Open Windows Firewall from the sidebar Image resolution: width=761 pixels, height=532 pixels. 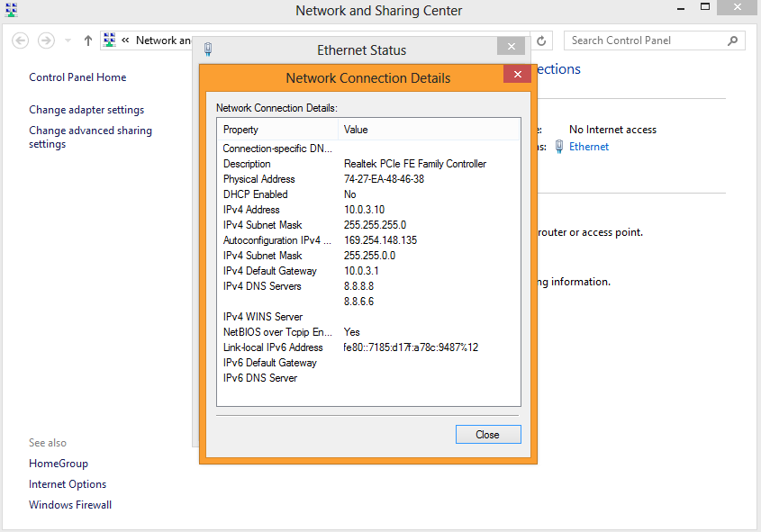click(69, 504)
